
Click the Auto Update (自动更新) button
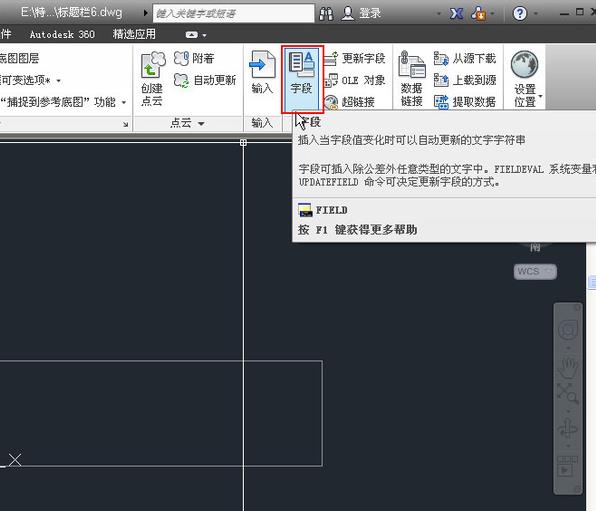[x=205, y=80]
